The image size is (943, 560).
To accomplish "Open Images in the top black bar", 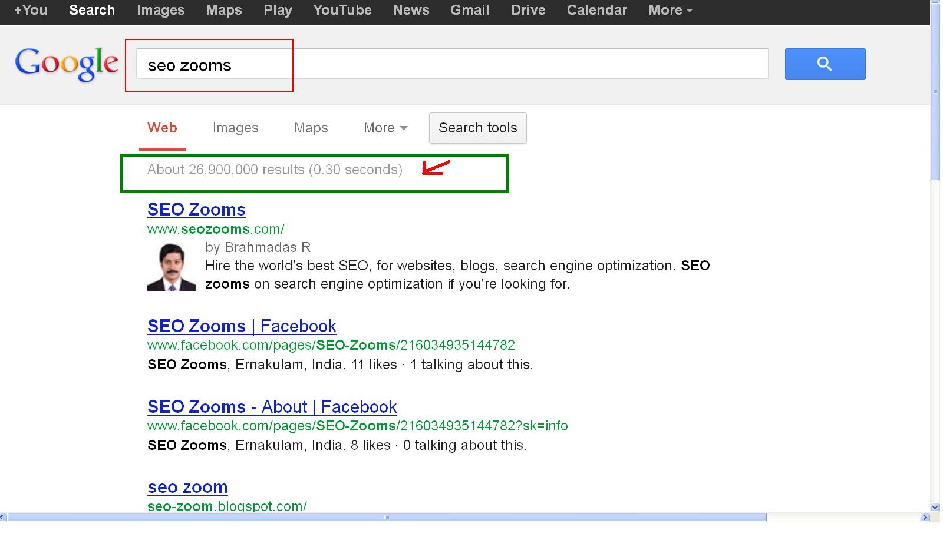I will point(161,10).
